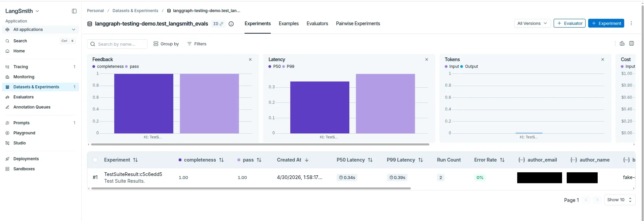Screen dimensions: 644x221
Task: Close the Tokens chart
Action: pyautogui.click(x=603, y=59)
